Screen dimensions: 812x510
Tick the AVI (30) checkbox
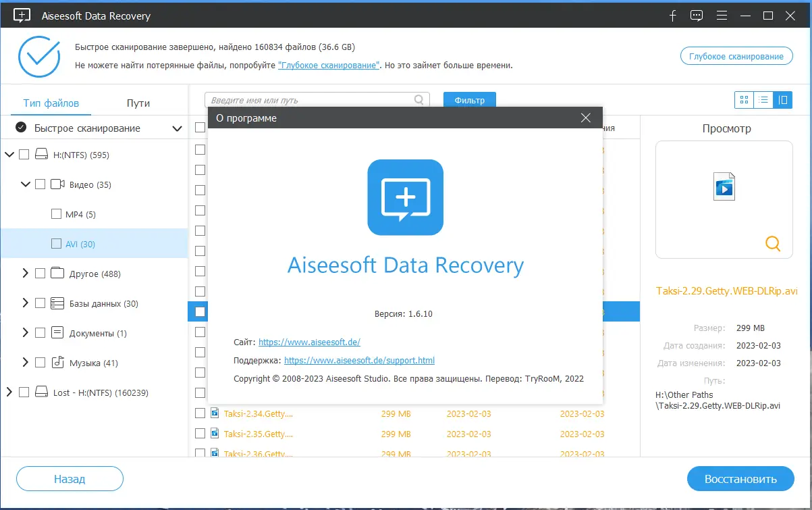56,244
